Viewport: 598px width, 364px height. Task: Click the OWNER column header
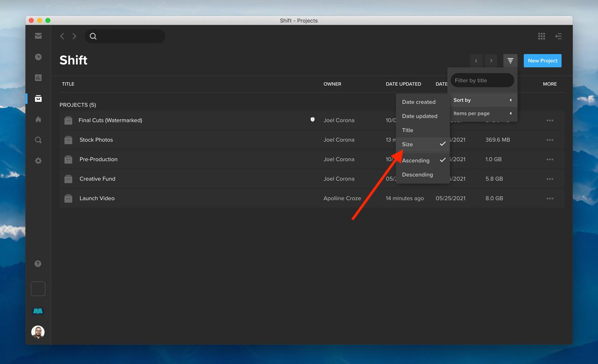click(x=332, y=84)
